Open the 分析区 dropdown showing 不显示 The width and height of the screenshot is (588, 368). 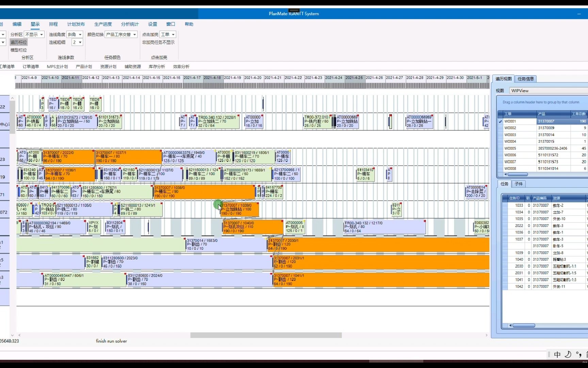tap(34, 34)
